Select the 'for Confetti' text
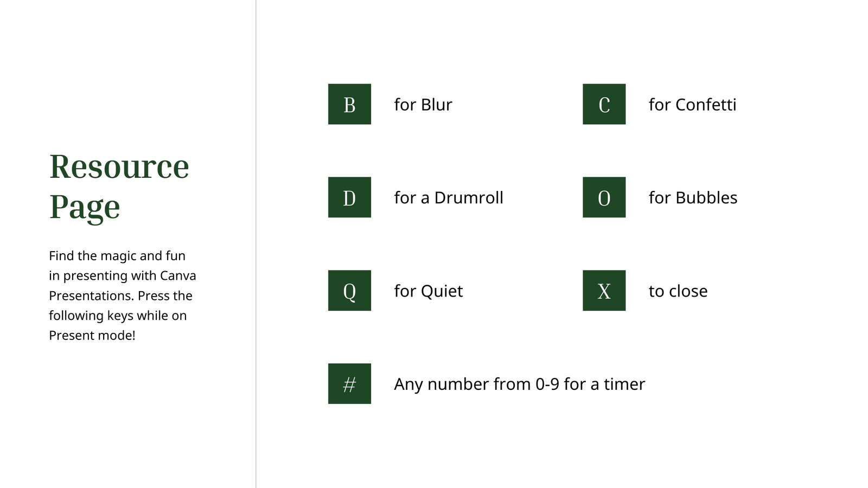868x488 pixels. pos(692,105)
